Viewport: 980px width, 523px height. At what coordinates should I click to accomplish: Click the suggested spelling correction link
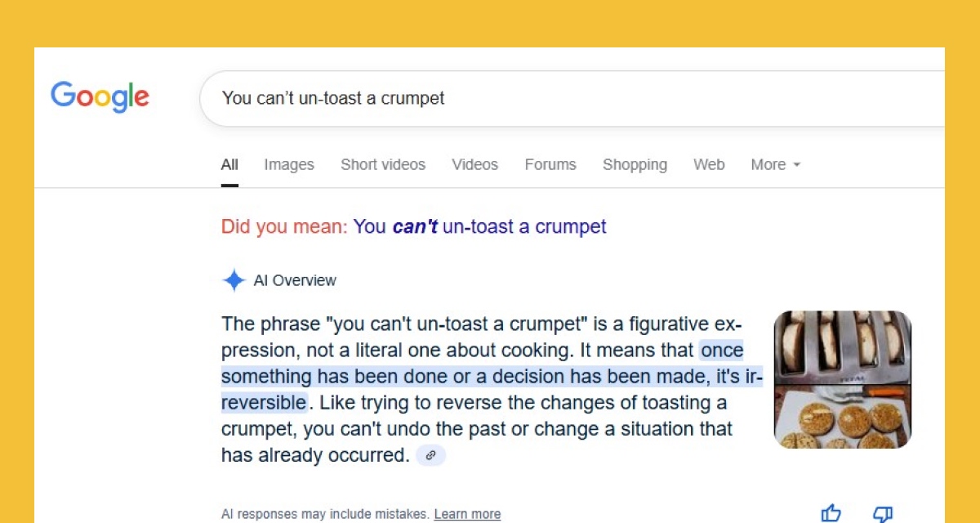(479, 226)
